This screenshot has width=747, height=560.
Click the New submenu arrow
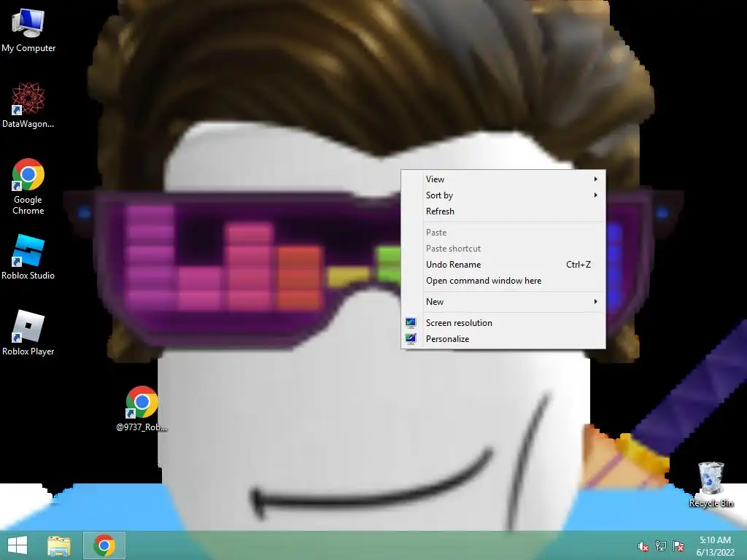(x=595, y=302)
